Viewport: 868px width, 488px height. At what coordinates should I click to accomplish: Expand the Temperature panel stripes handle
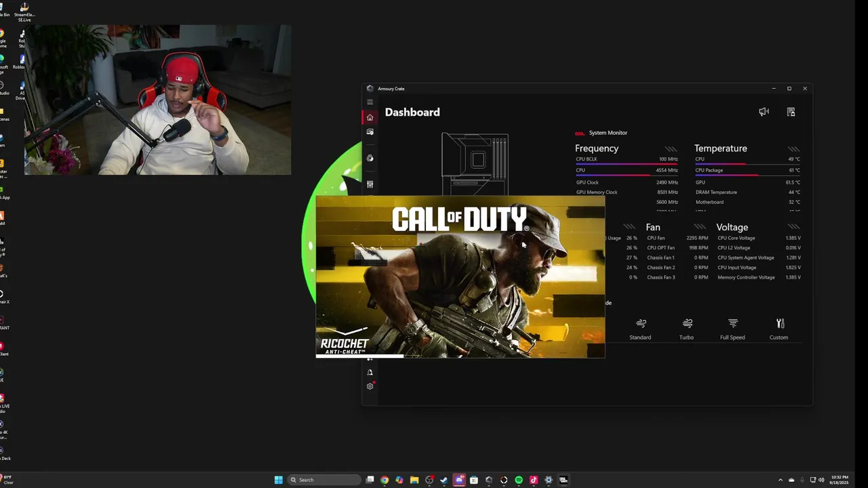pos(793,149)
